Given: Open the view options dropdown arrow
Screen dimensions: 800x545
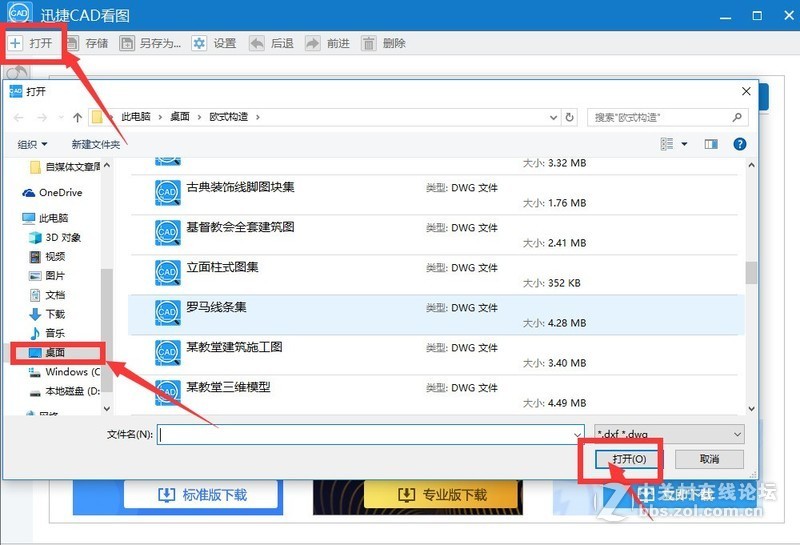Looking at the screenshot, I should pos(684,144).
